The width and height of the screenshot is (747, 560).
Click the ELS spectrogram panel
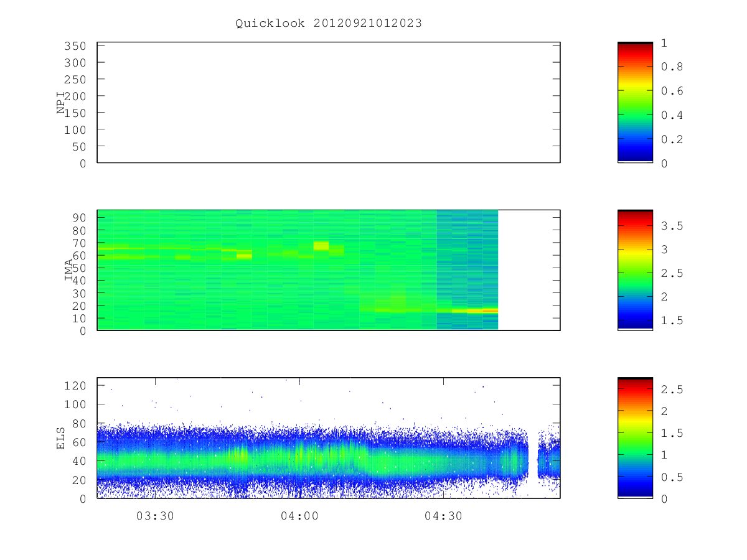[x=329, y=438]
